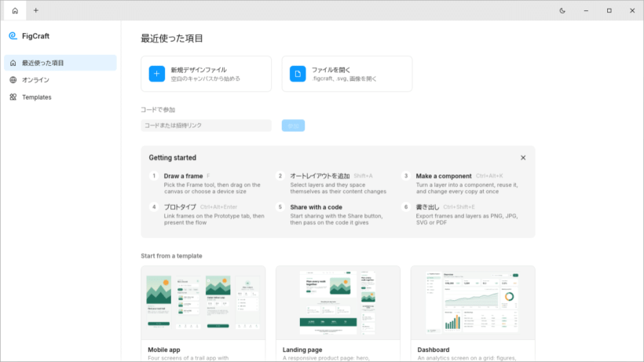Viewport: 644px width, 362px height.
Task: Open the Dashboard template thumbnail
Action: click(473, 303)
